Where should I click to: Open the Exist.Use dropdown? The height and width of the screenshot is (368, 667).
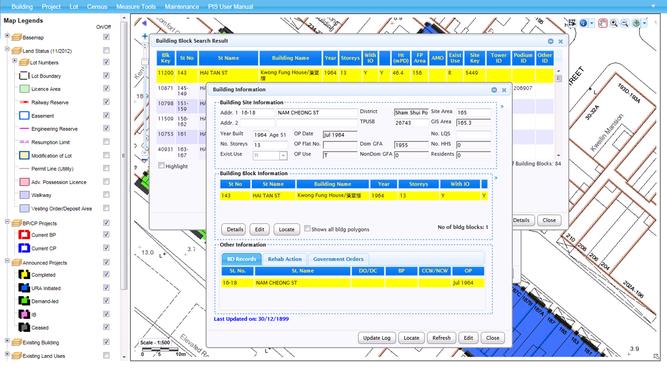tap(283, 156)
